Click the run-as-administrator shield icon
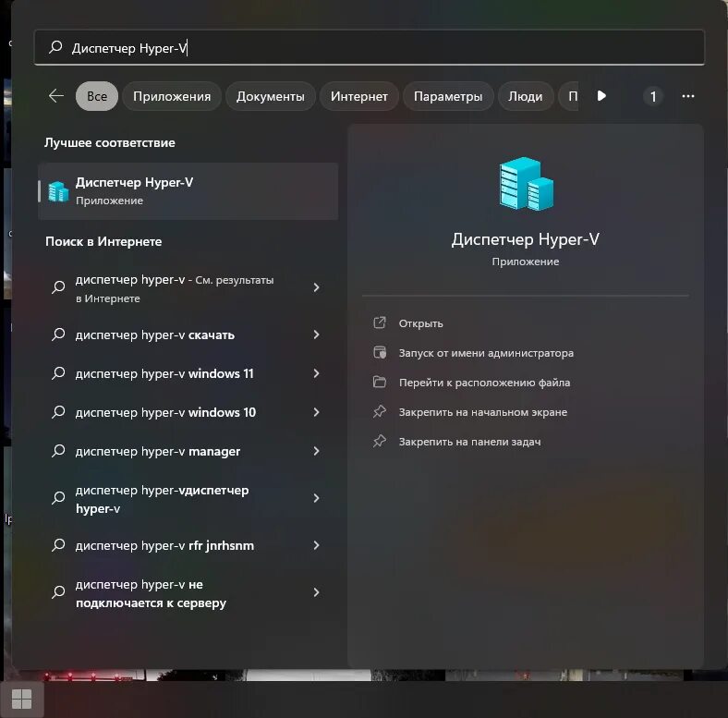Screen dimensions: 728x718 pos(380,352)
